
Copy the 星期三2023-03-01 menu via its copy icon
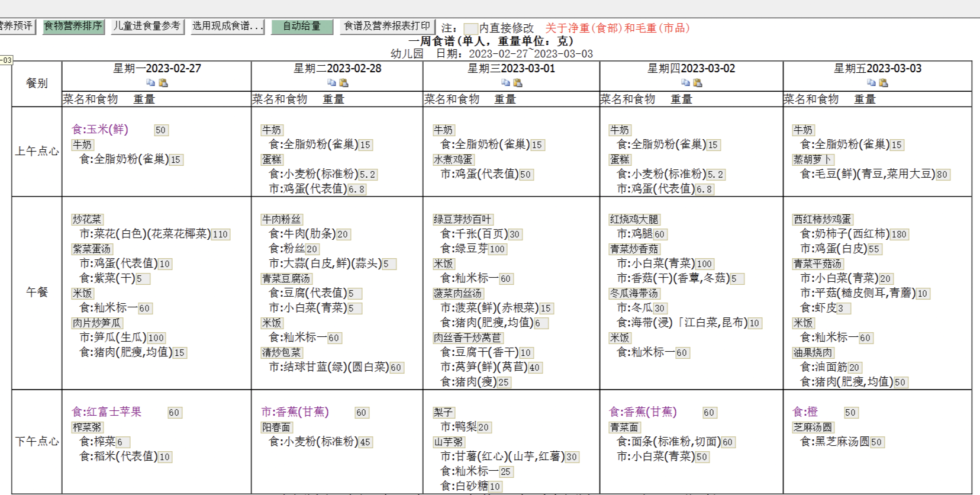pos(505,83)
